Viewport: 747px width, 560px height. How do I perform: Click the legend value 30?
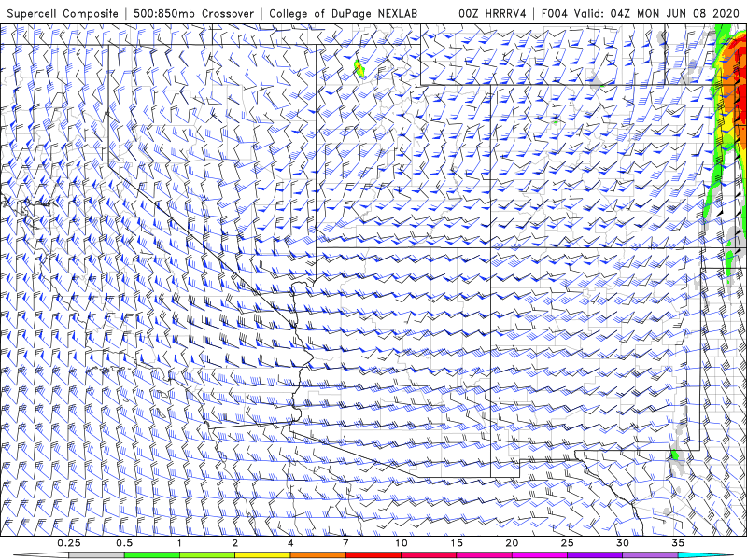623,543
